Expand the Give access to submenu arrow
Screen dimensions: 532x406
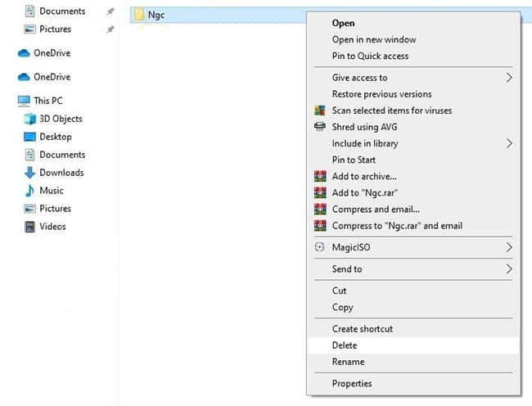[x=509, y=78]
